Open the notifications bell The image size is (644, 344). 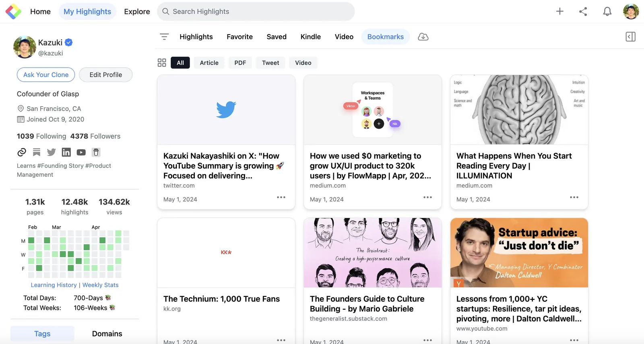pyautogui.click(x=607, y=11)
